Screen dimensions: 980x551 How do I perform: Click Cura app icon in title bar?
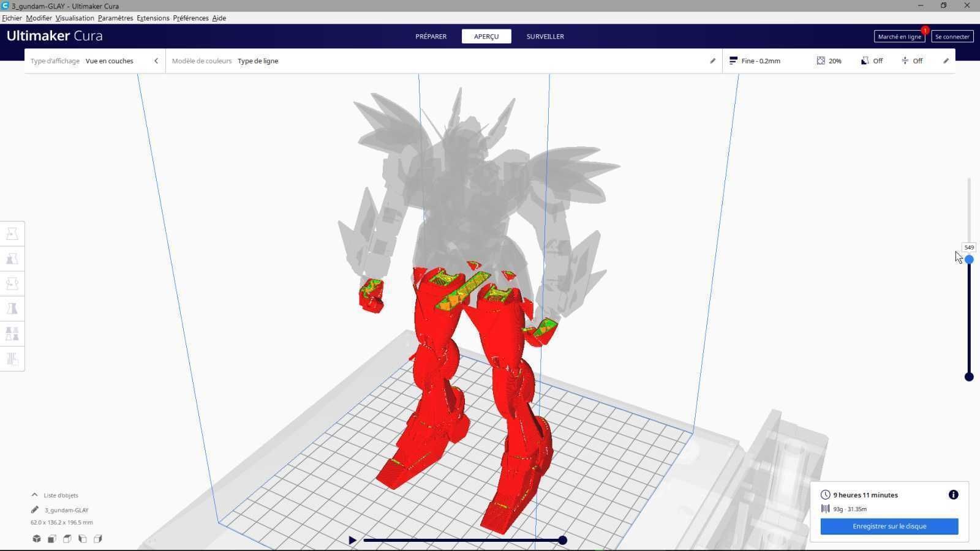coord(5,6)
